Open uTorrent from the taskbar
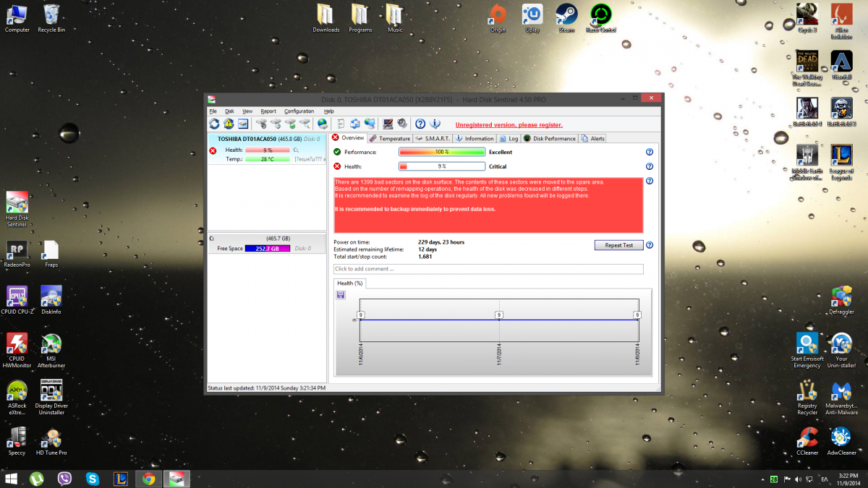868x488 pixels. point(36,479)
